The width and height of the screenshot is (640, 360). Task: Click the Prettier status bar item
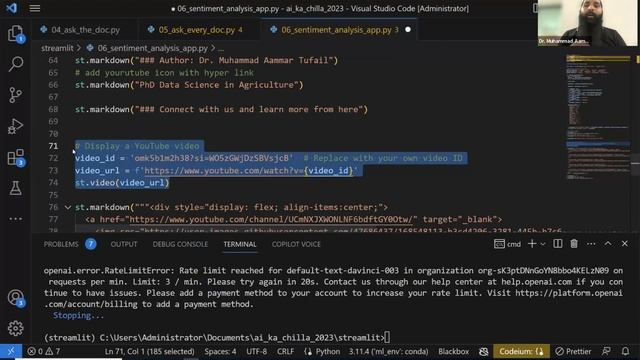click(573, 351)
